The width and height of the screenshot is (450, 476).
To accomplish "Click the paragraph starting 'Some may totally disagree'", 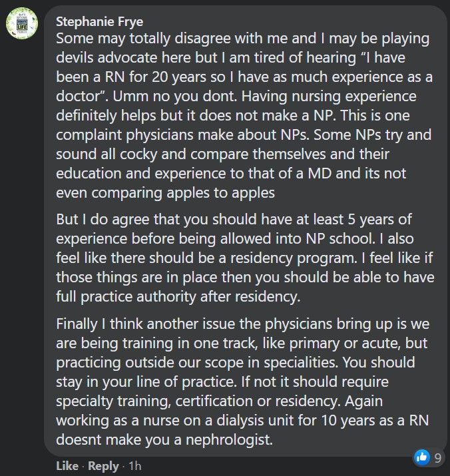I will (x=244, y=115).
